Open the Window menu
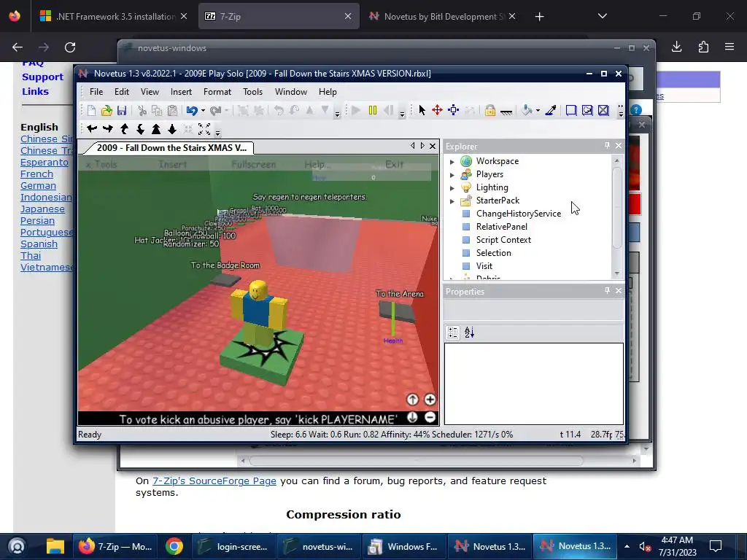The image size is (747, 560). tap(290, 91)
